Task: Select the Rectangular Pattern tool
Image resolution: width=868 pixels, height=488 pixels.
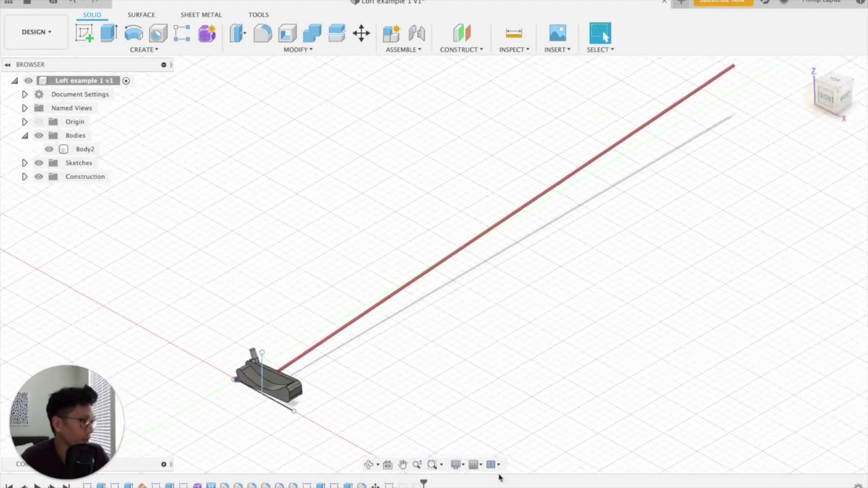Action: coord(182,33)
